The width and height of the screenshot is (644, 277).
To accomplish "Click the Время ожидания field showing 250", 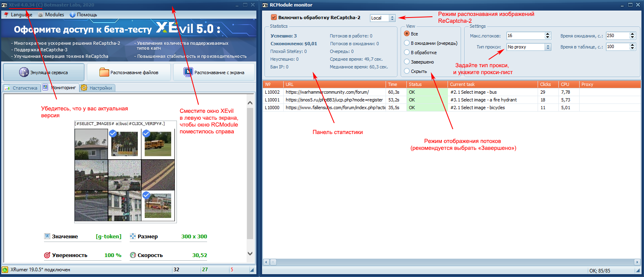I will (x=618, y=36).
